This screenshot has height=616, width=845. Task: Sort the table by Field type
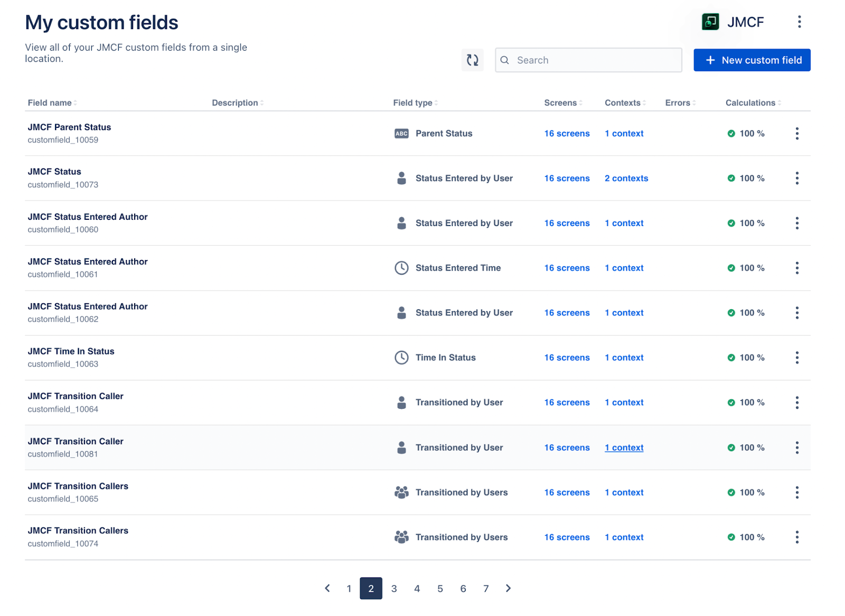point(415,103)
